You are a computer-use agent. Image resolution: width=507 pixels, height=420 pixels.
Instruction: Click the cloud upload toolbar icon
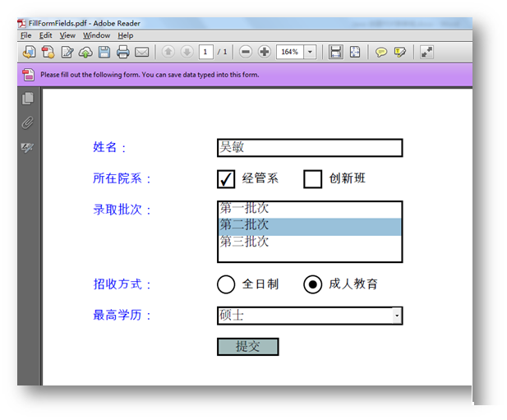click(x=85, y=52)
